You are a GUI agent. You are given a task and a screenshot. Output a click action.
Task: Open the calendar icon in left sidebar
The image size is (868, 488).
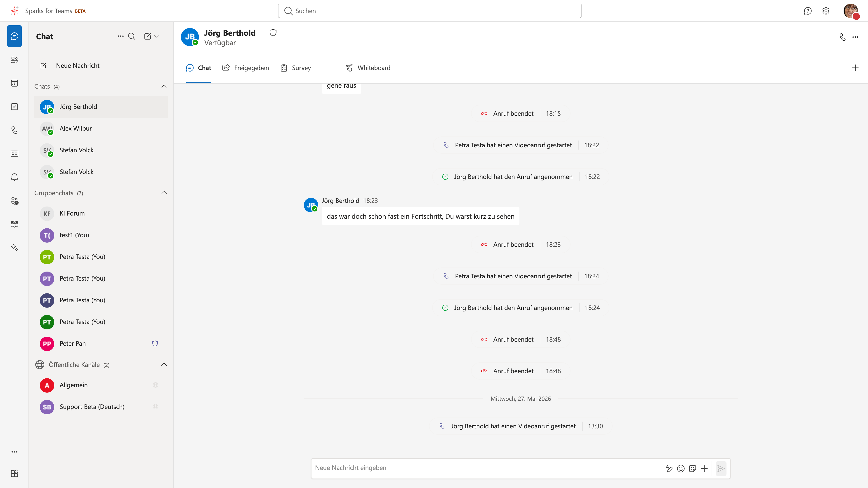coord(14,83)
